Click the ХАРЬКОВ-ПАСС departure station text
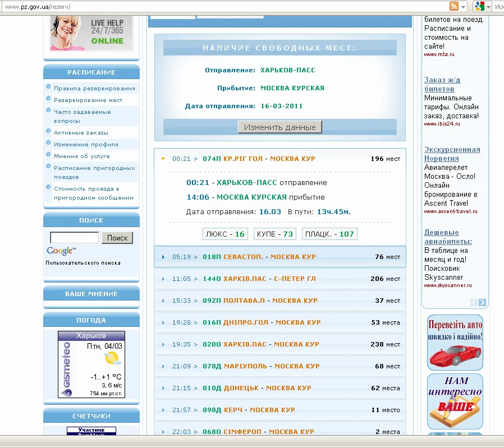 [x=288, y=70]
